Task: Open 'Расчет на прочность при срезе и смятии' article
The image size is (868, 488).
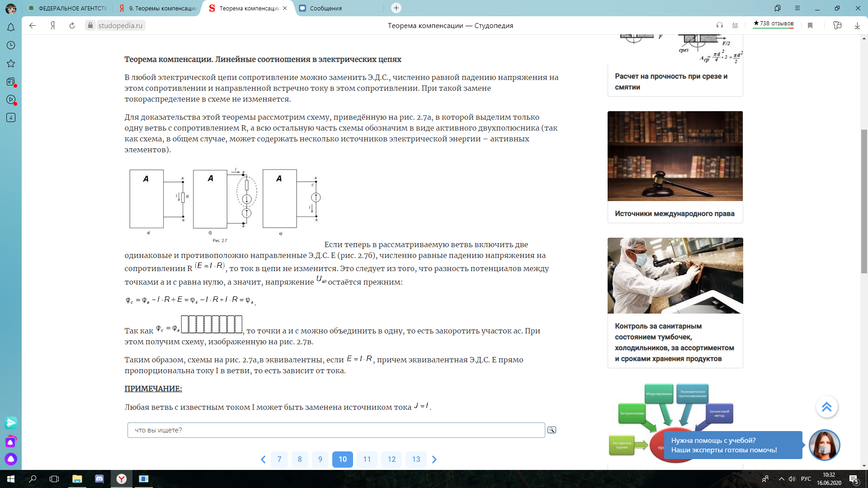Action: coord(671,82)
